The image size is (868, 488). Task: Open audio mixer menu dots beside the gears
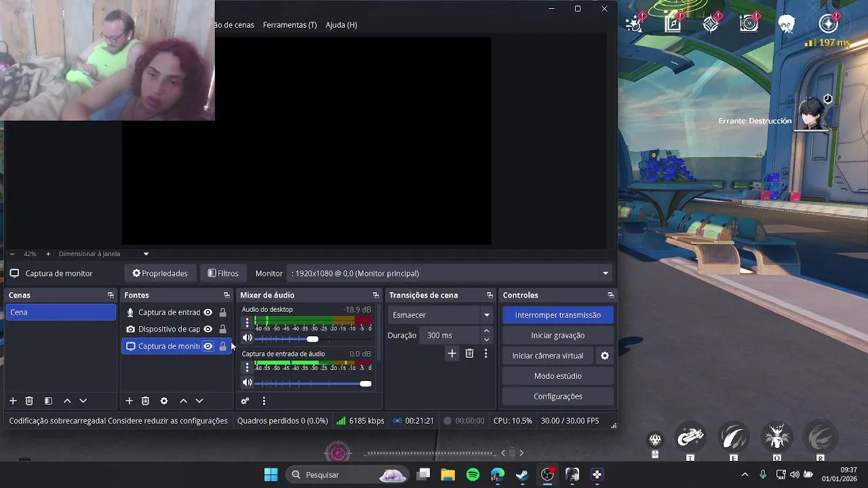tap(264, 401)
